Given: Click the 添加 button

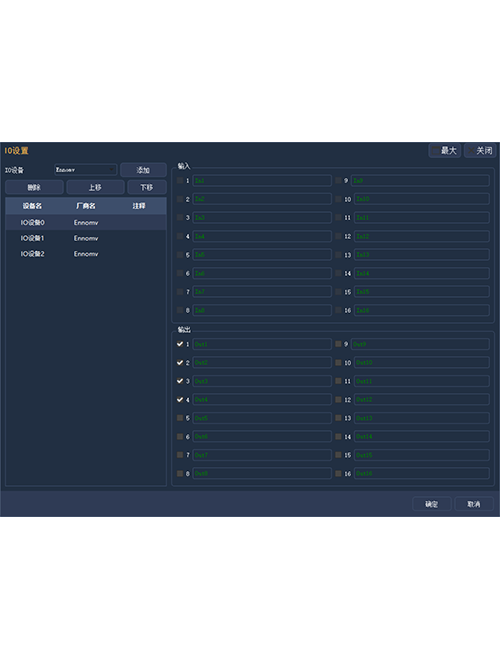Looking at the screenshot, I should (x=144, y=170).
